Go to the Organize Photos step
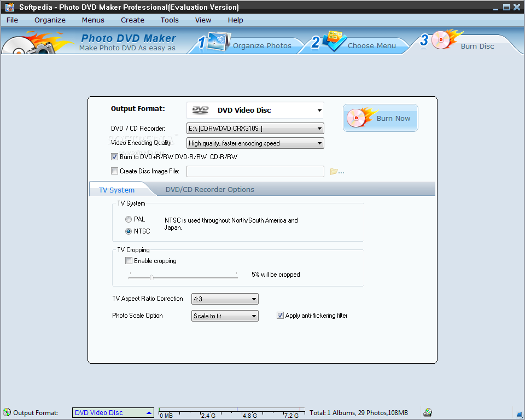 click(246, 44)
